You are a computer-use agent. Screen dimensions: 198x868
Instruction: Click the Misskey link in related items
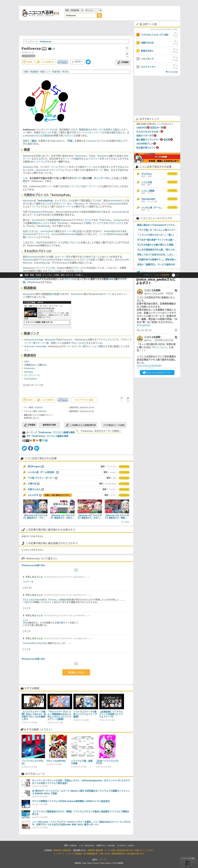[x=29, y=372]
